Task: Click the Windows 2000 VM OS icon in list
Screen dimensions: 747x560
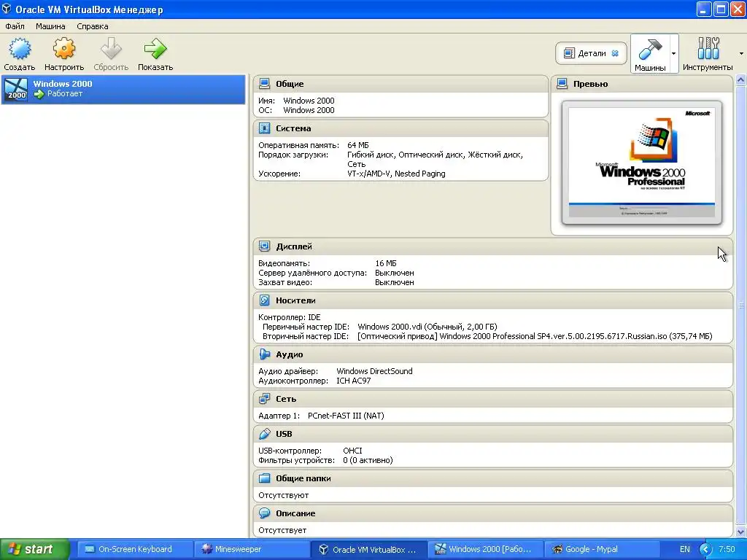Action: [16, 89]
